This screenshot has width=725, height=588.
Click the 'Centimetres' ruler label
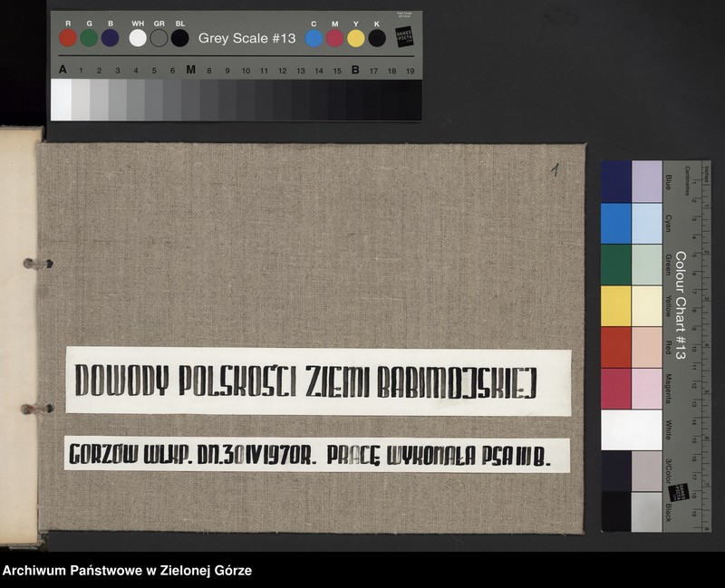pos(688,180)
